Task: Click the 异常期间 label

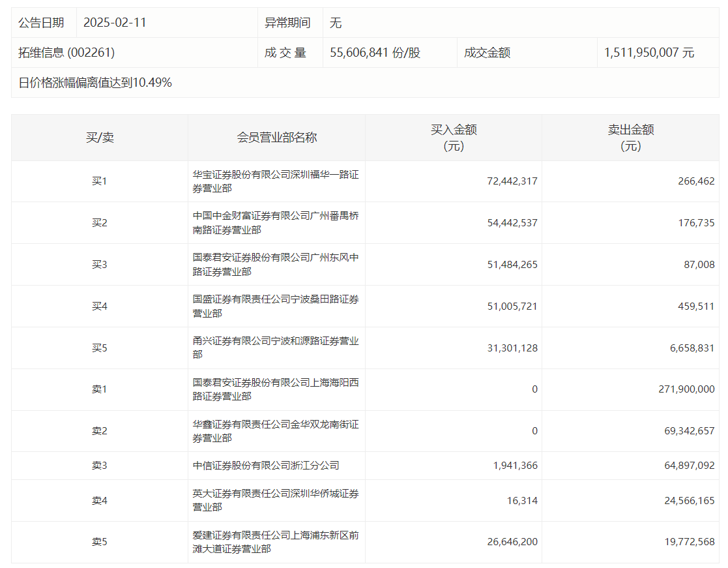Action: point(287,23)
